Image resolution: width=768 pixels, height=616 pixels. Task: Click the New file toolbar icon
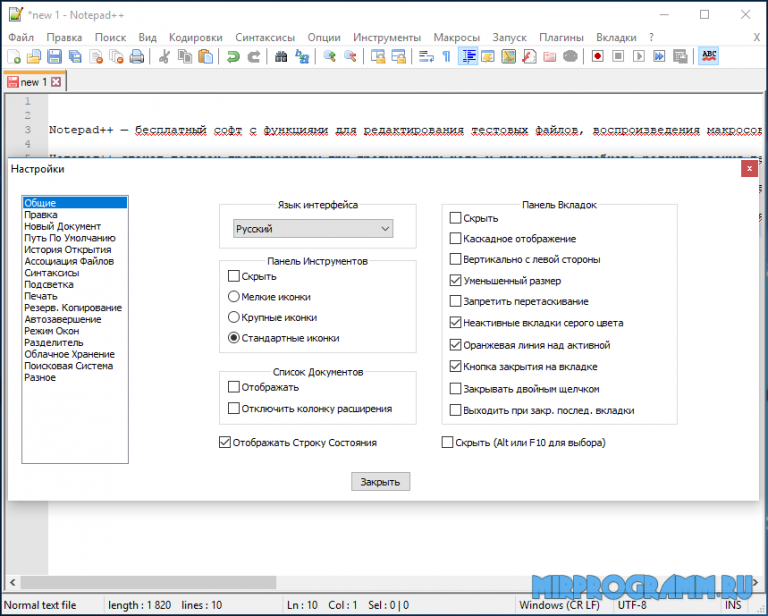[14, 57]
